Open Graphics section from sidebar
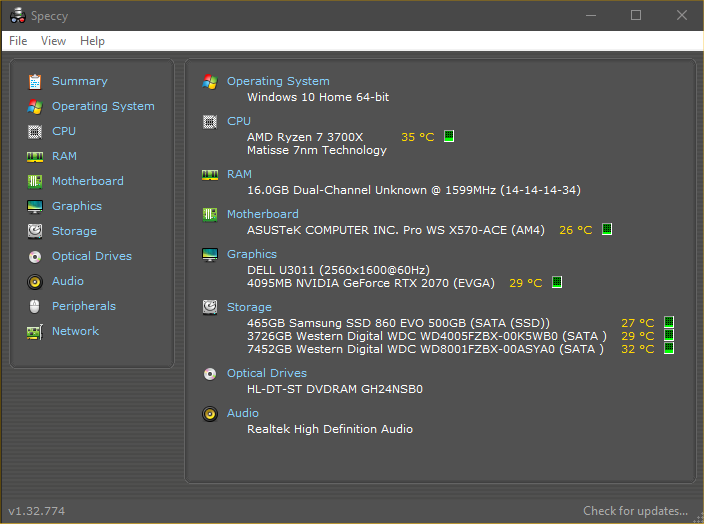The width and height of the screenshot is (704, 524). pyautogui.click(x=77, y=207)
